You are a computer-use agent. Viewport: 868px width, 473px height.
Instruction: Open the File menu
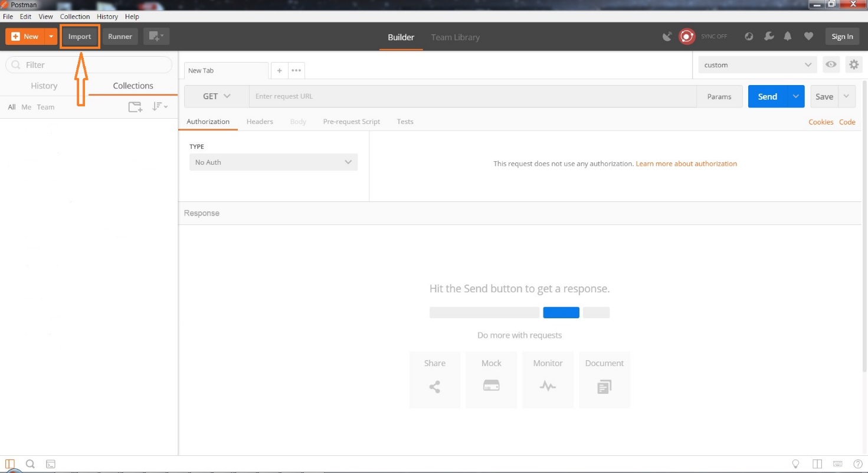click(8, 17)
